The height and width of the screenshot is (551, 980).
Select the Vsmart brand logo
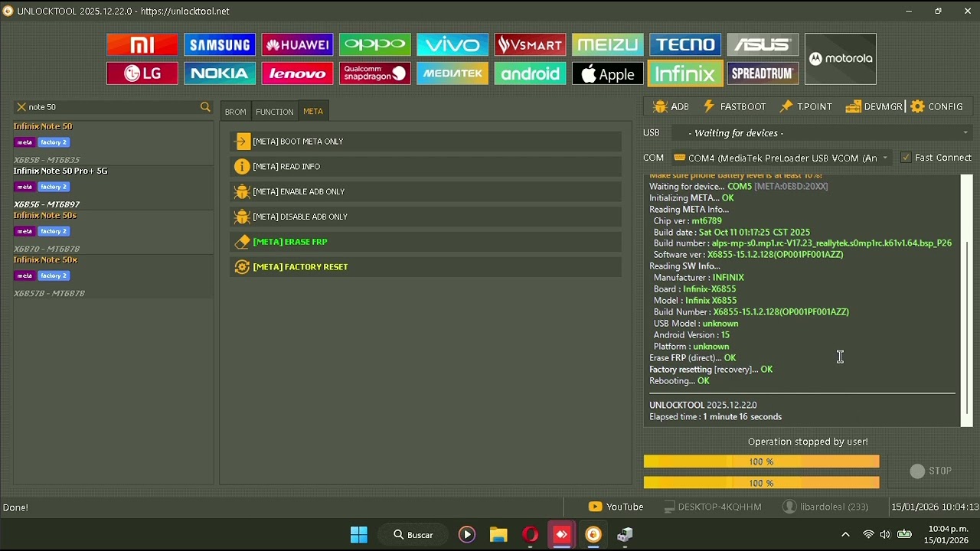(x=530, y=44)
